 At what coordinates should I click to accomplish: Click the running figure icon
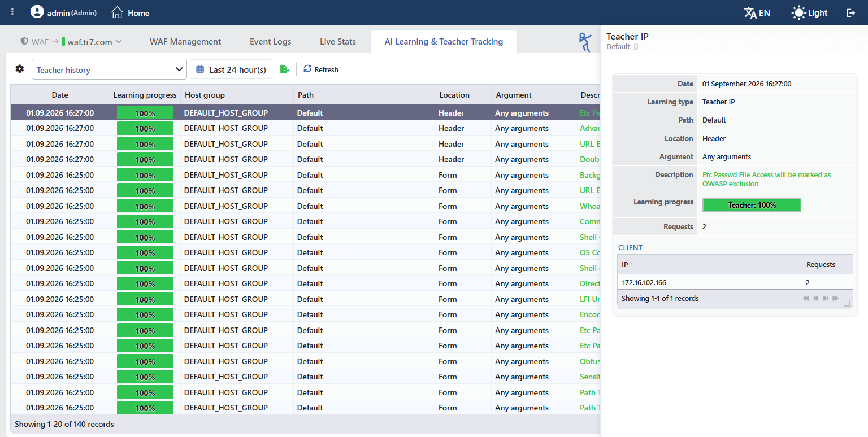click(585, 42)
